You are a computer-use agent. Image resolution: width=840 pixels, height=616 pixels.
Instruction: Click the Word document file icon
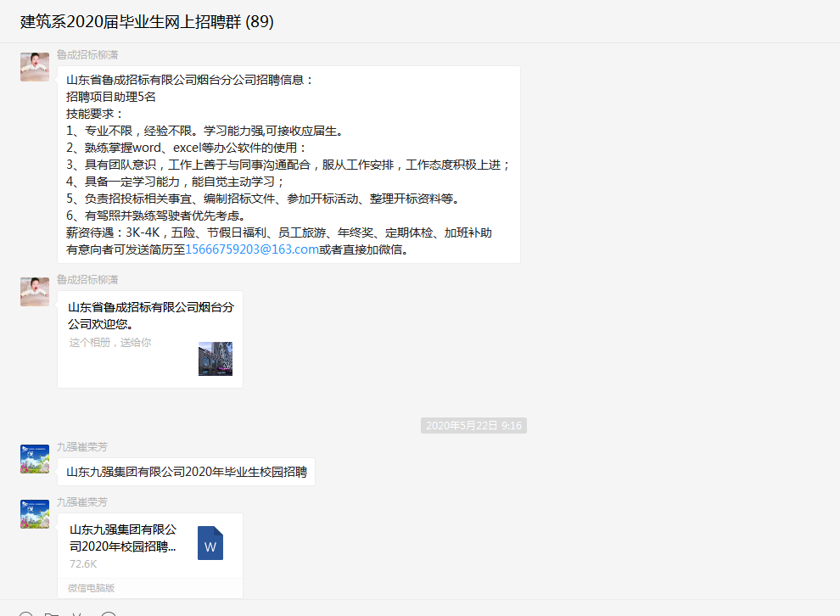(x=210, y=543)
